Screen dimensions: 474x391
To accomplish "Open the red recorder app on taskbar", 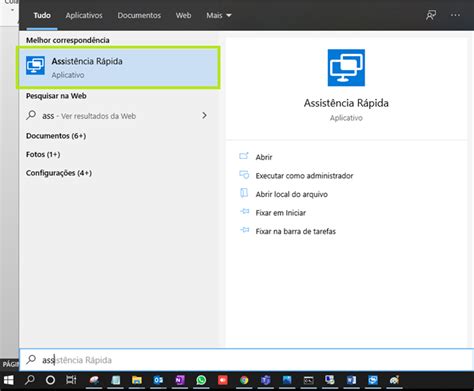I will click(x=222, y=380).
